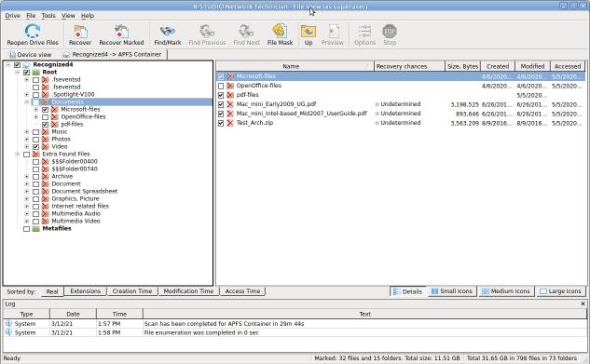The height and width of the screenshot is (364, 590).
Task: Unmark Test_Arch.zip checkbox in file list
Action: tap(221, 123)
